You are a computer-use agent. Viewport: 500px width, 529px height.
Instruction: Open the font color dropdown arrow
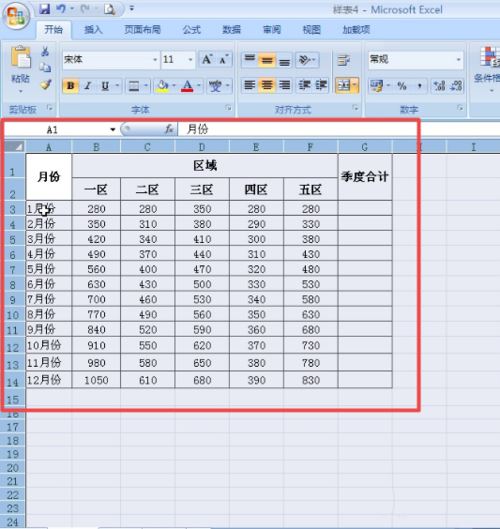[199, 86]
